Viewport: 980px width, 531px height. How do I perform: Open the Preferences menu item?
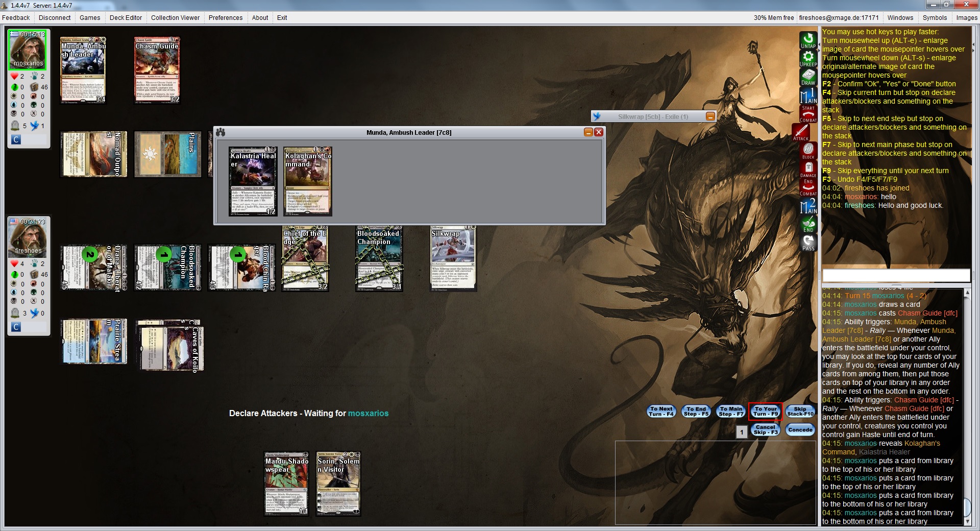225,17
